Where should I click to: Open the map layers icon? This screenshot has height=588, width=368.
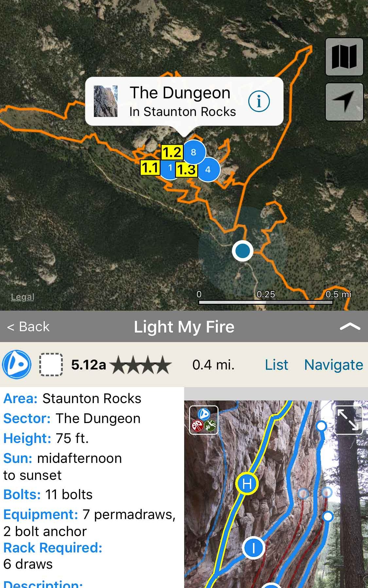coord(344,57)
